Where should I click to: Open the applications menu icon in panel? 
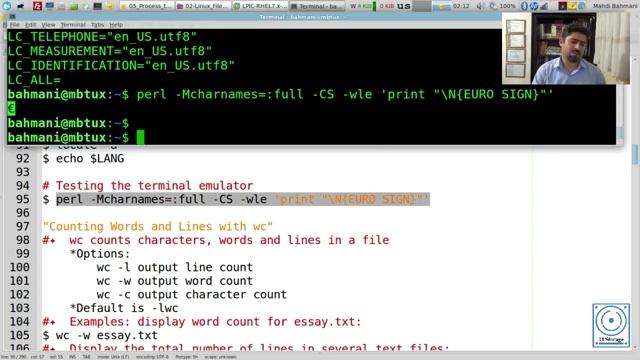click(7, 6)
